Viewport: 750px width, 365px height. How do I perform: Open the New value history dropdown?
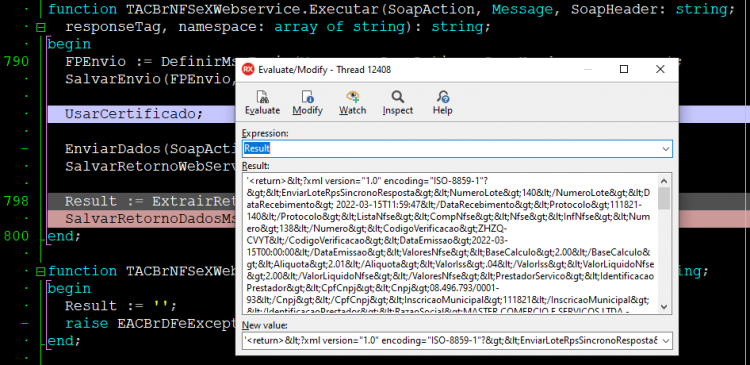point(665,341)
